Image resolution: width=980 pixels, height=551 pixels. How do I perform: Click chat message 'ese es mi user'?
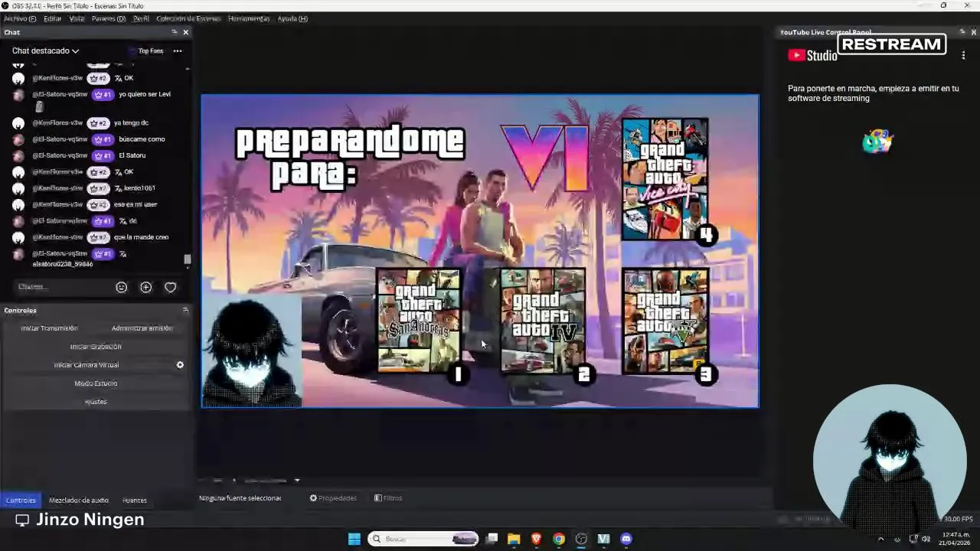pos(136,204)
